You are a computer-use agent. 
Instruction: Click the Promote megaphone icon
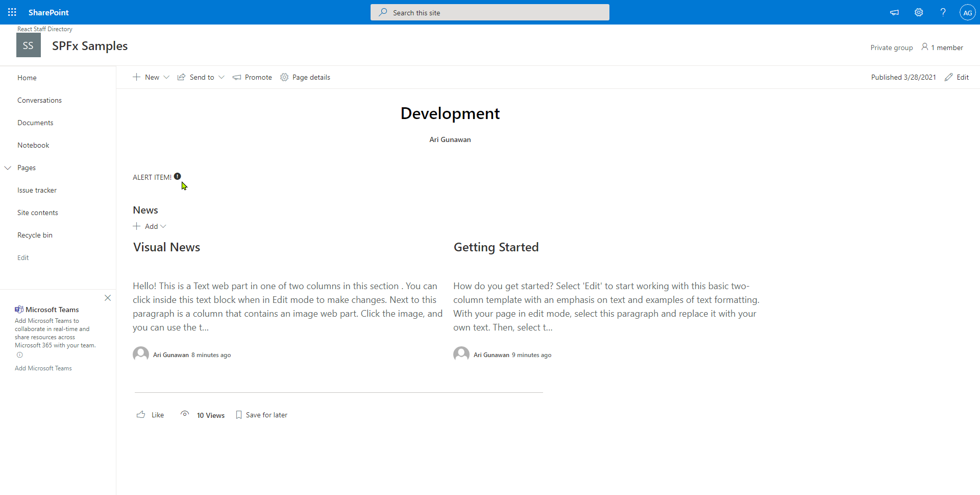point(237,77)
